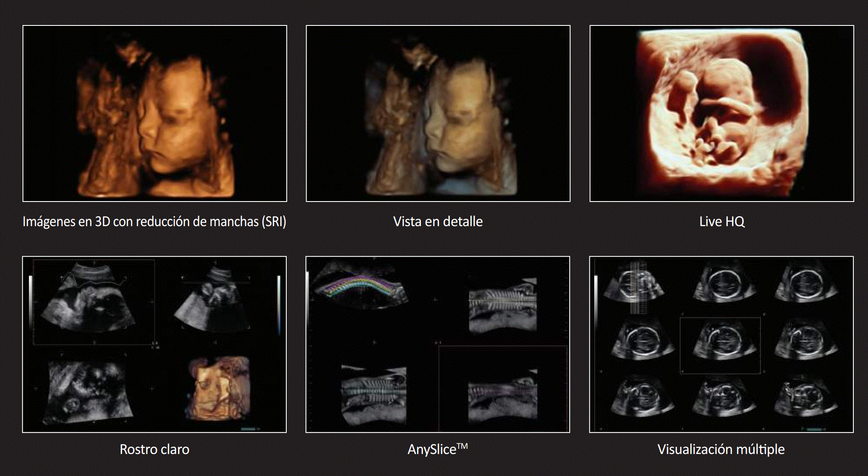Click the 'Visualización múltiple' caption
This screenshot has height=476, width=868.
(721, 449)
